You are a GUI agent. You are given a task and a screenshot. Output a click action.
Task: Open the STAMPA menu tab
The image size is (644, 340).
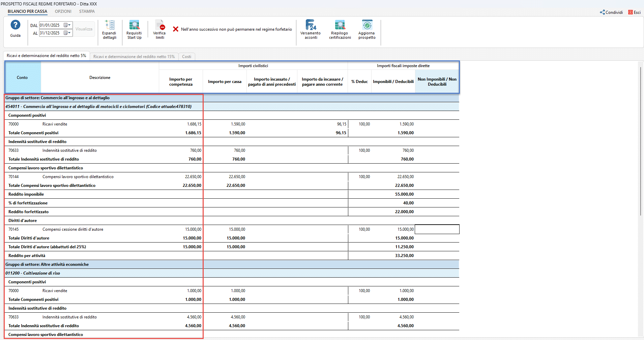87,11
